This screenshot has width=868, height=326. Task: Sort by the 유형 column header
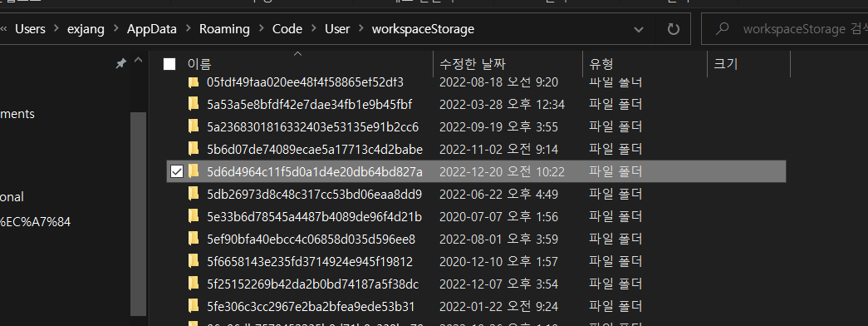coord(601,64)
